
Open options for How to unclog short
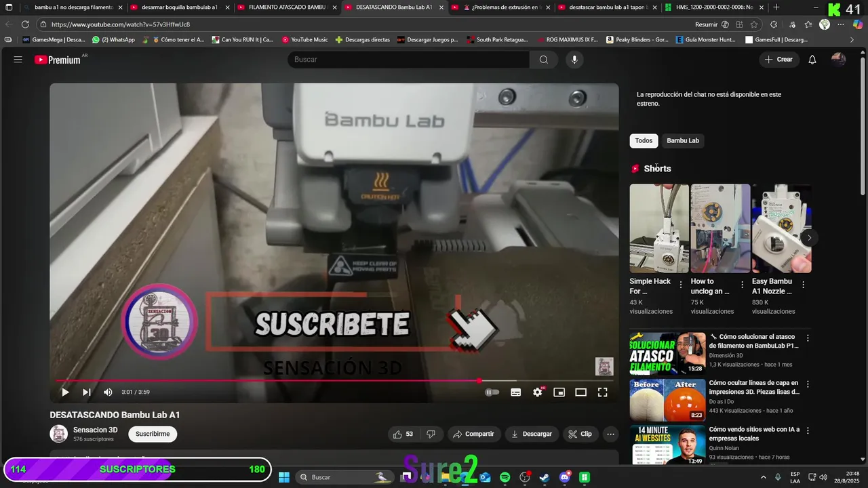(x=742, y=285)
